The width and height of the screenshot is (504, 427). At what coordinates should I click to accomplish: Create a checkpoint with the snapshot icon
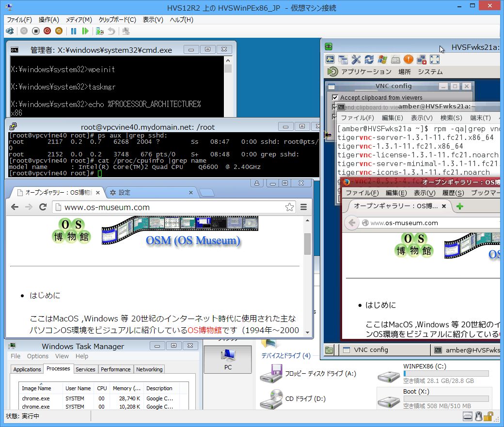tap(100, 31)
